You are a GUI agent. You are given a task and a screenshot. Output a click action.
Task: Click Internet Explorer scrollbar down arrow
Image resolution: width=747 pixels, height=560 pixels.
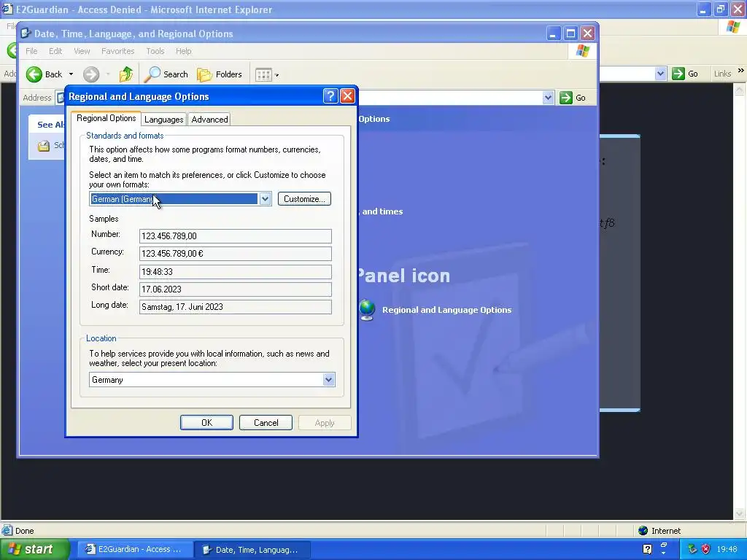740,513
